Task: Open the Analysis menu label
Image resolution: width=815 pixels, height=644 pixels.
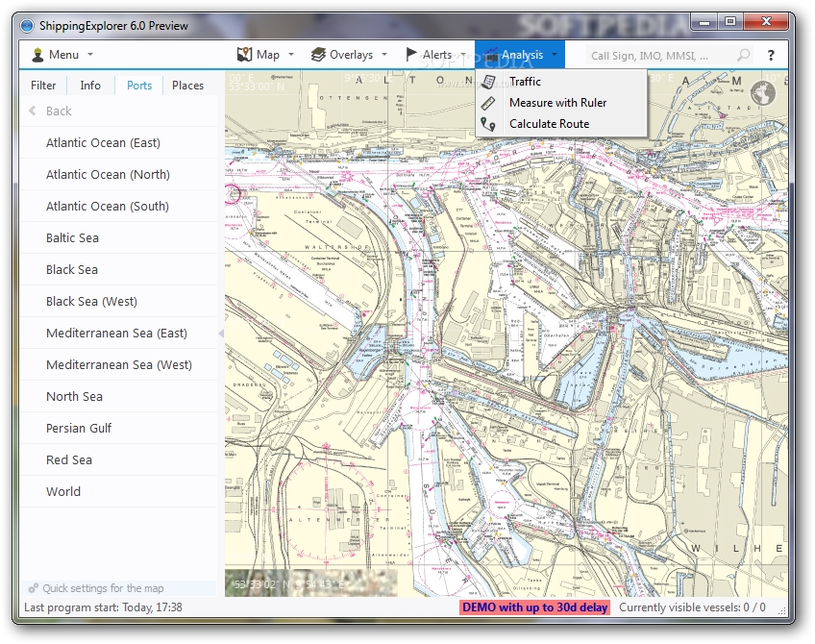Action: pos(523,55)
